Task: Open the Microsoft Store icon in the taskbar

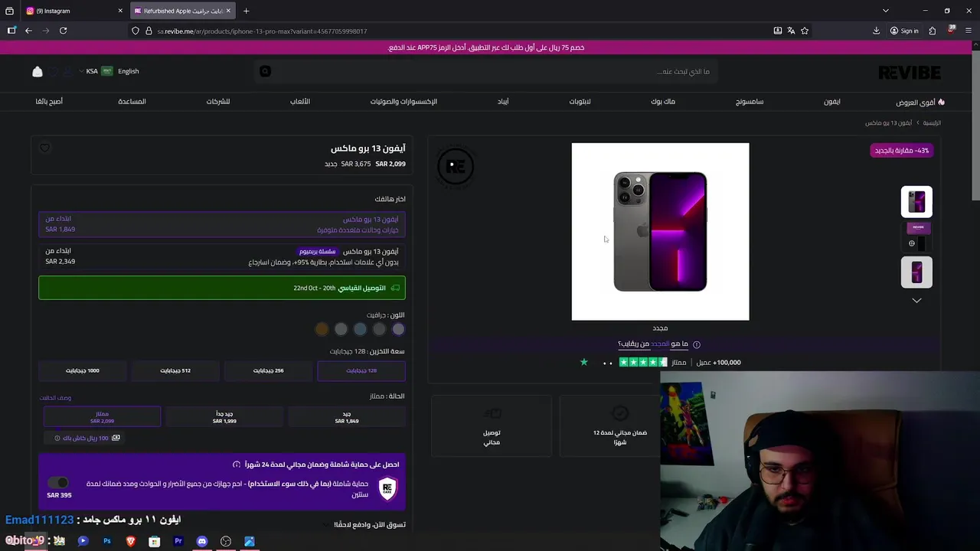Action: (155, 541)
